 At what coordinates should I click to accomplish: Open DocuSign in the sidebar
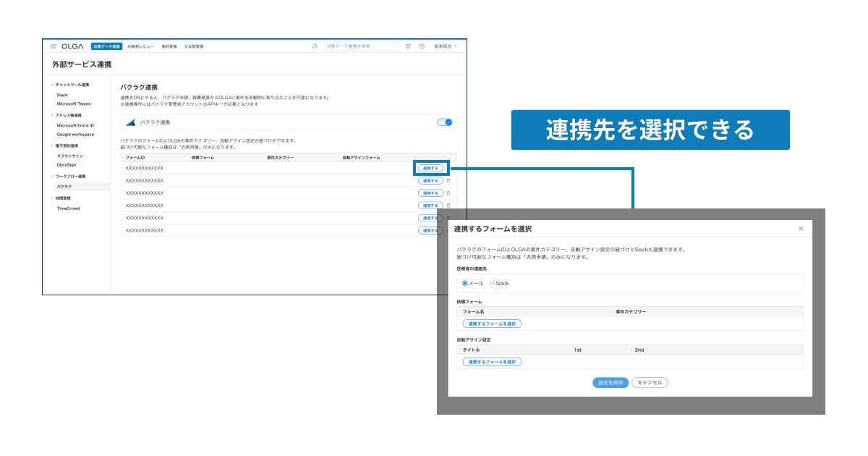pos(67,165)
